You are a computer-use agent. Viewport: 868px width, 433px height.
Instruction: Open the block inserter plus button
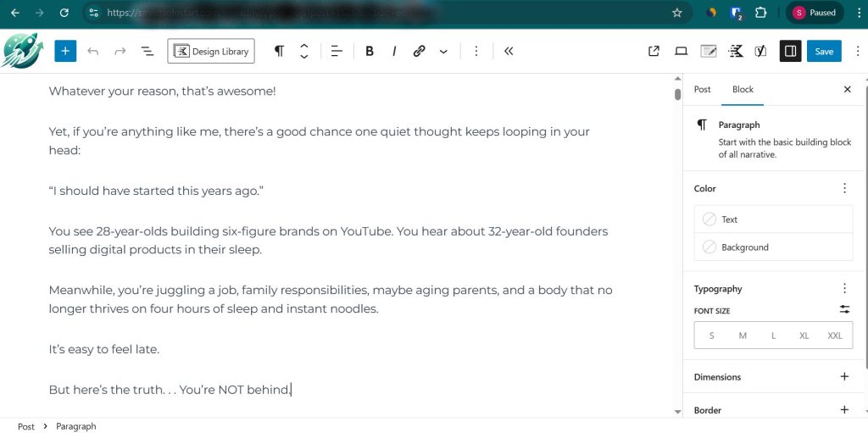tap(65, 51)
